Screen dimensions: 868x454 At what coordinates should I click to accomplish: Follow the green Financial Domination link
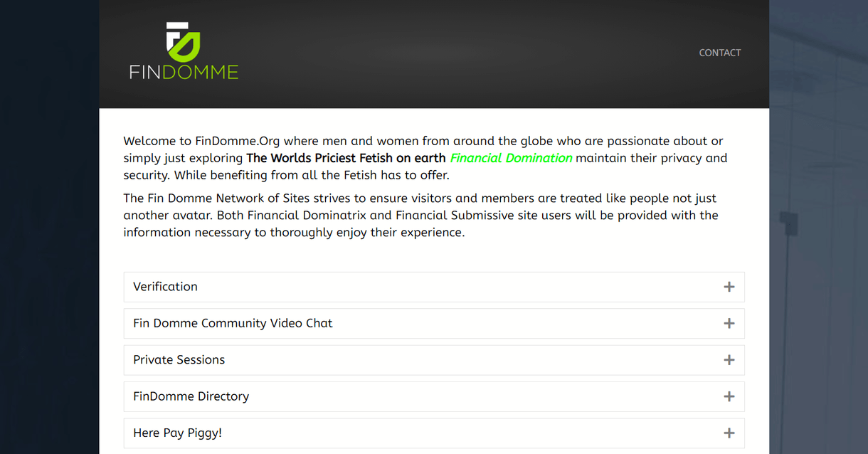511,158
